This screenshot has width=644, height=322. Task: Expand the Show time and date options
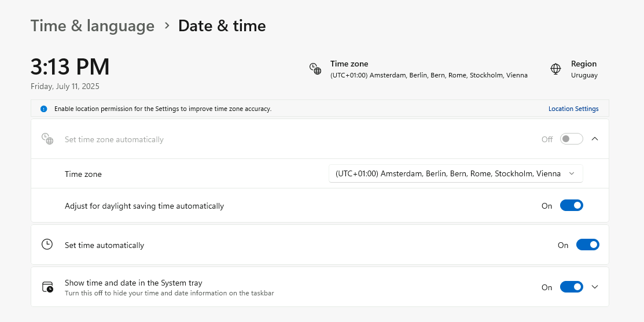click(x=595, y=287)
